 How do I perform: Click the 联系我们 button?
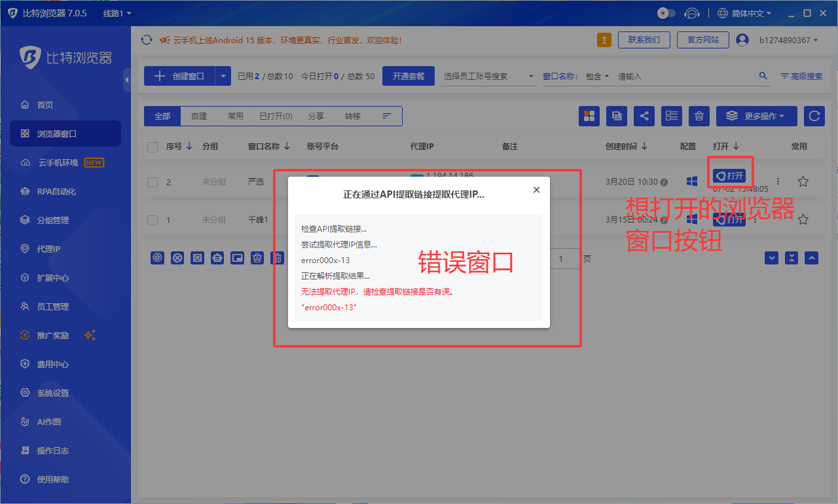tap(644, 40)
